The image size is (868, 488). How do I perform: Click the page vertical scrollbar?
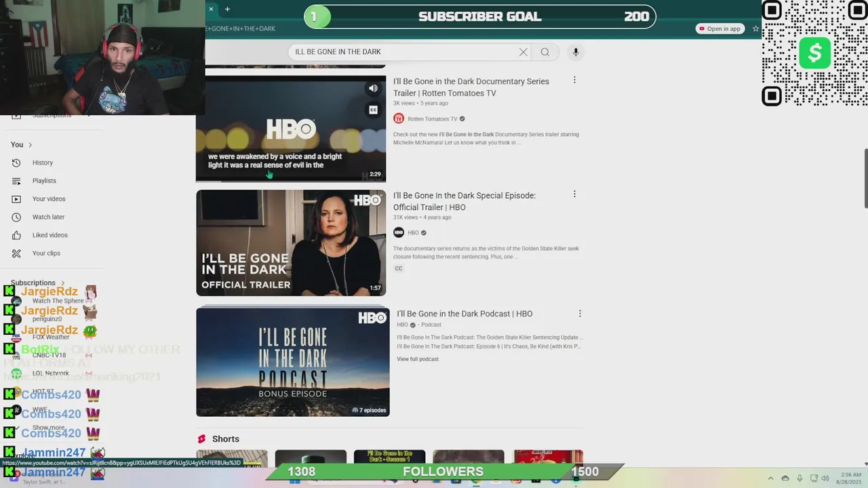[x=865, y=178]
